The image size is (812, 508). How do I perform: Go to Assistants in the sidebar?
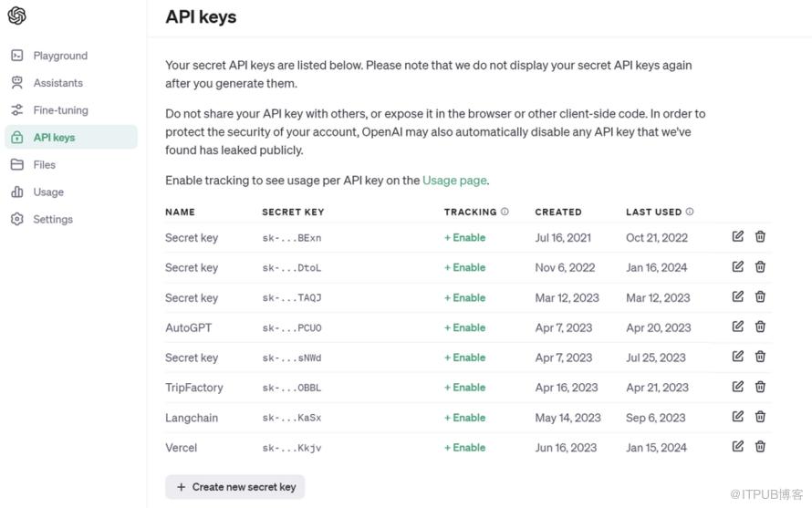(57, 83)
